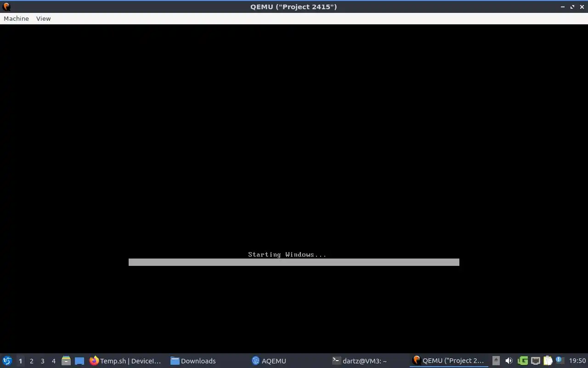Click the QEMU window title text
This screenshot has height=368, width=588.
point(294,7)
